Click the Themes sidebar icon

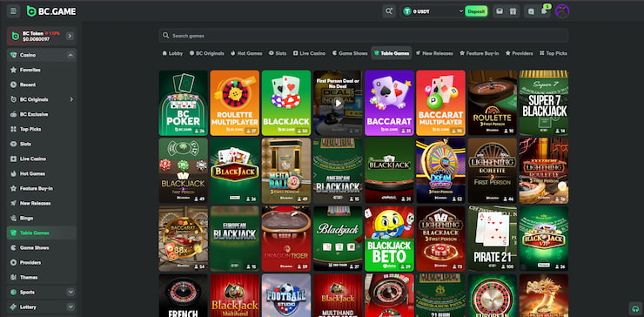(14, 277)
